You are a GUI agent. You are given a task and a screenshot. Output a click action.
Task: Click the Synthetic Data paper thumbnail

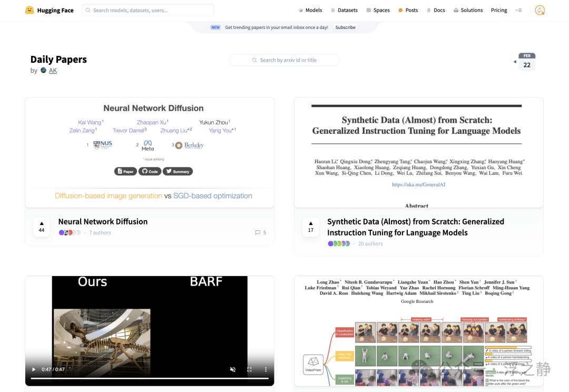(x=419, y=152)
